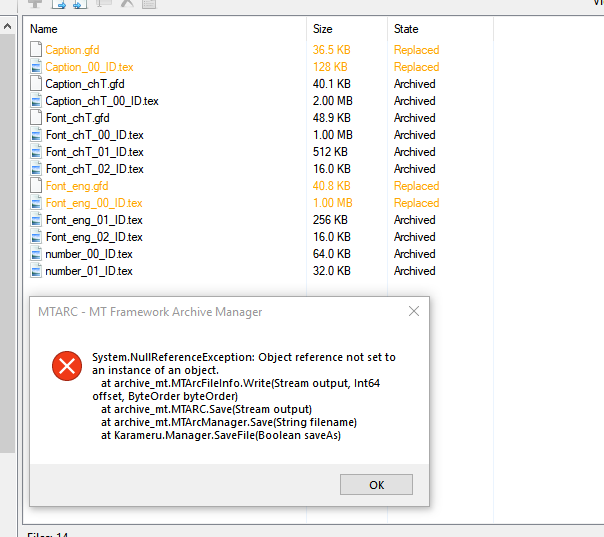Click the Archived state of Caption_chT.gfd
This screenshot has width=604, height=537.
[414, 84]
